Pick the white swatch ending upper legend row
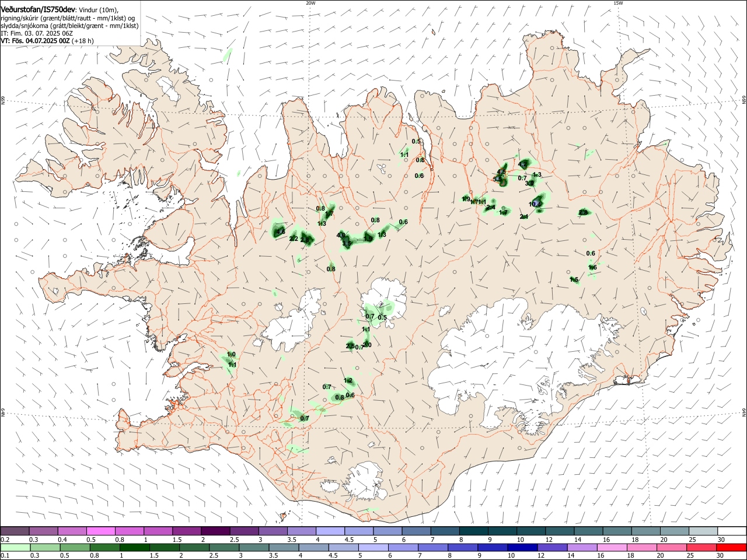The height and width of the screenshot is (560, 747). (x=732, y=531)
